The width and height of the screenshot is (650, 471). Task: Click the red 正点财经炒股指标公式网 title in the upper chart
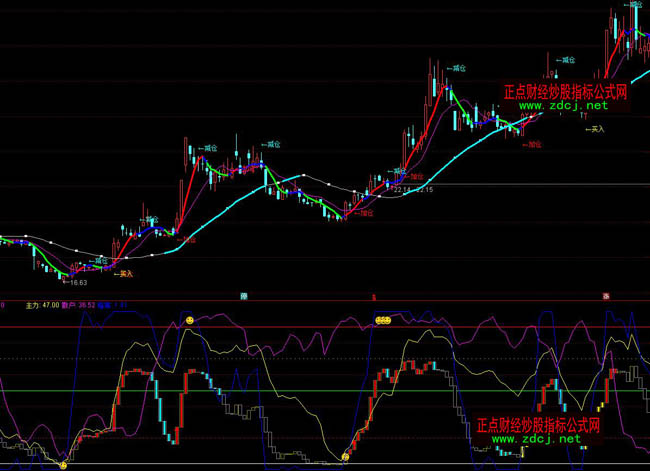click(564, 91)
